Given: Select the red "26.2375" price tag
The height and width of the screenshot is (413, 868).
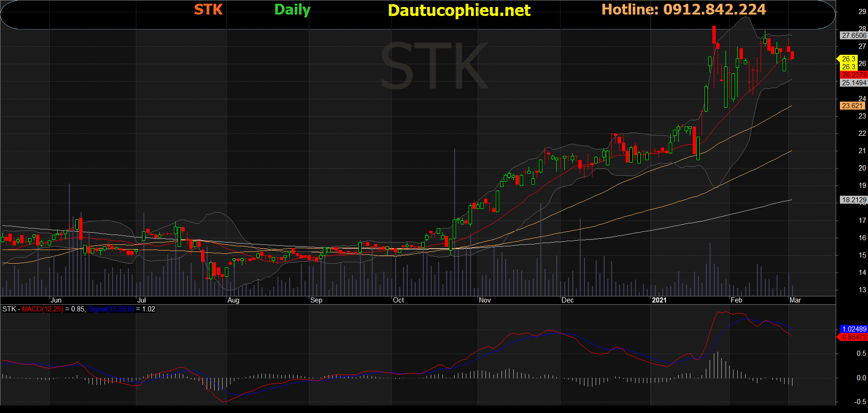Looking at the screenshot, I should (853, 75).
